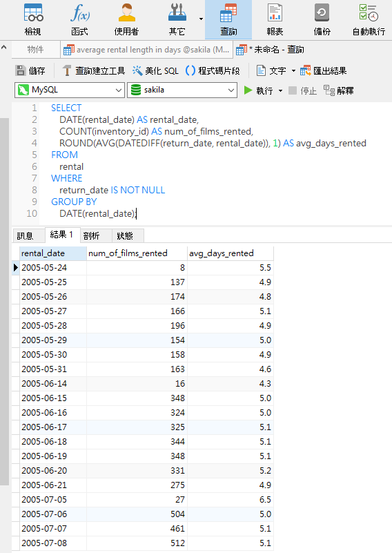Click the 196 films rented cell
Image resolution: width=392 pixels, height=553 pixels.
[137, 326]
